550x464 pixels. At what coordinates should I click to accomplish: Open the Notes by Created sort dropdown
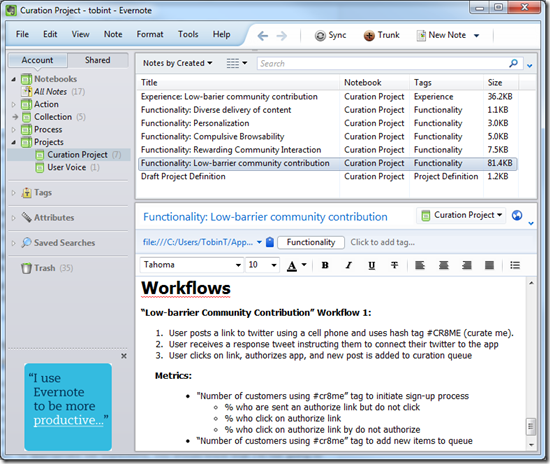point(177,63)
